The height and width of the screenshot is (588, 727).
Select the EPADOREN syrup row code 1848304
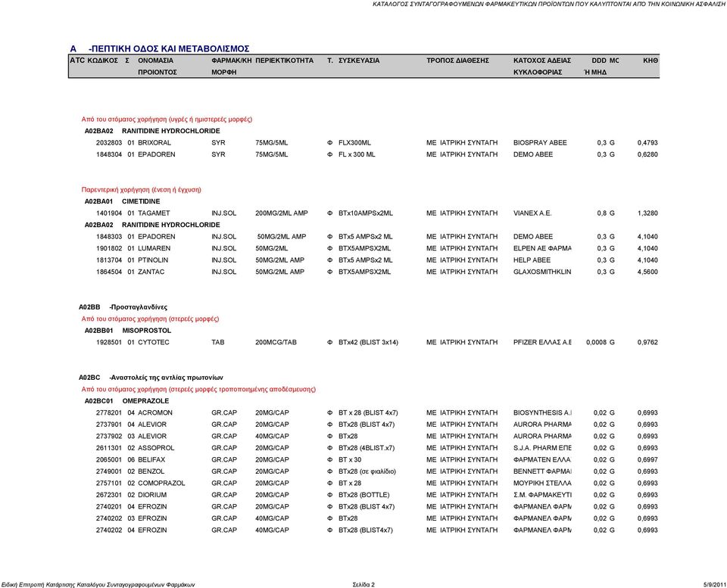(109, 154)
